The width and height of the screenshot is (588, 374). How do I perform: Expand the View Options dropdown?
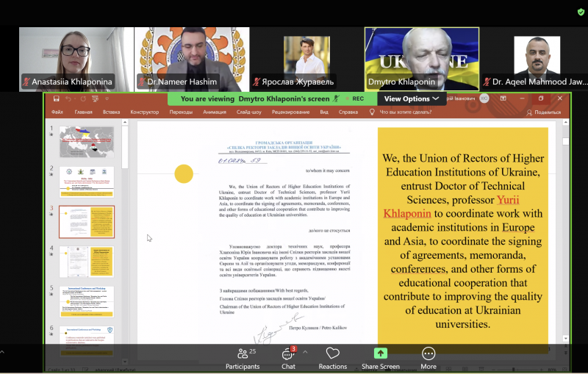pyautogui.click(x=412, y=98)
